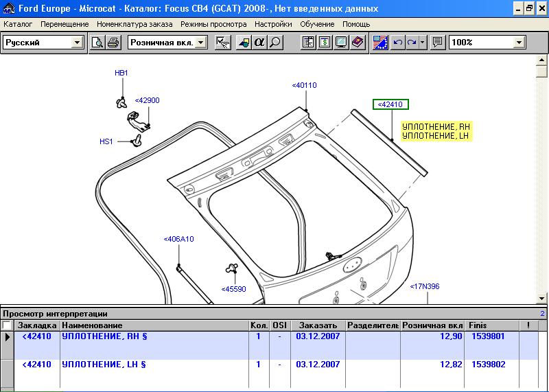
Task: Click the Заказать column header
Action: click(x=318, y=325)
